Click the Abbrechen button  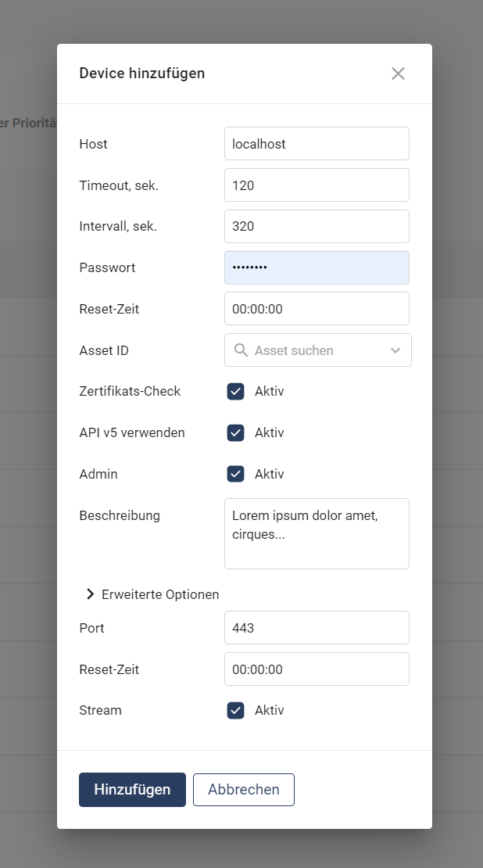(244, 790)
